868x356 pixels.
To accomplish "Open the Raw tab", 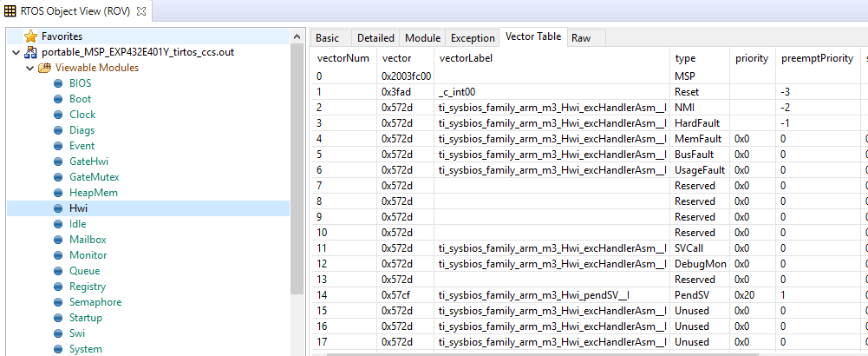I will (581, 38).
